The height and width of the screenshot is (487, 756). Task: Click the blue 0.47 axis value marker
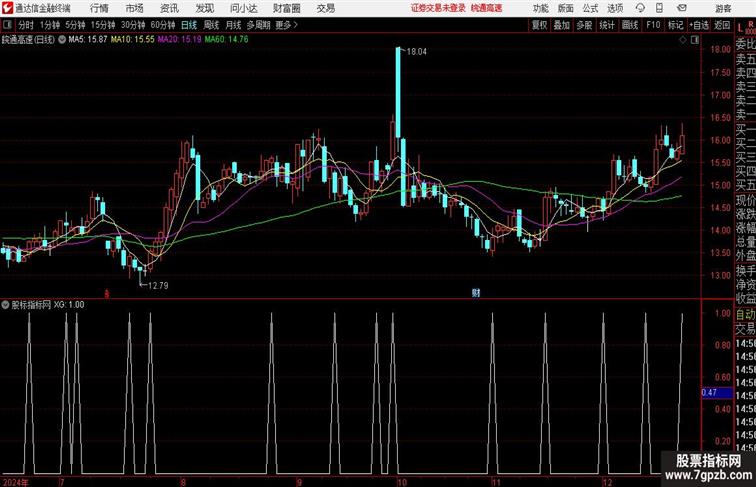pos(716,392)
